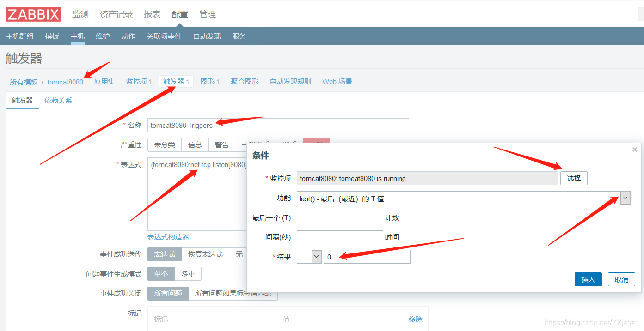Set 事件成功关闭 to 所有问题

point(168,293)
